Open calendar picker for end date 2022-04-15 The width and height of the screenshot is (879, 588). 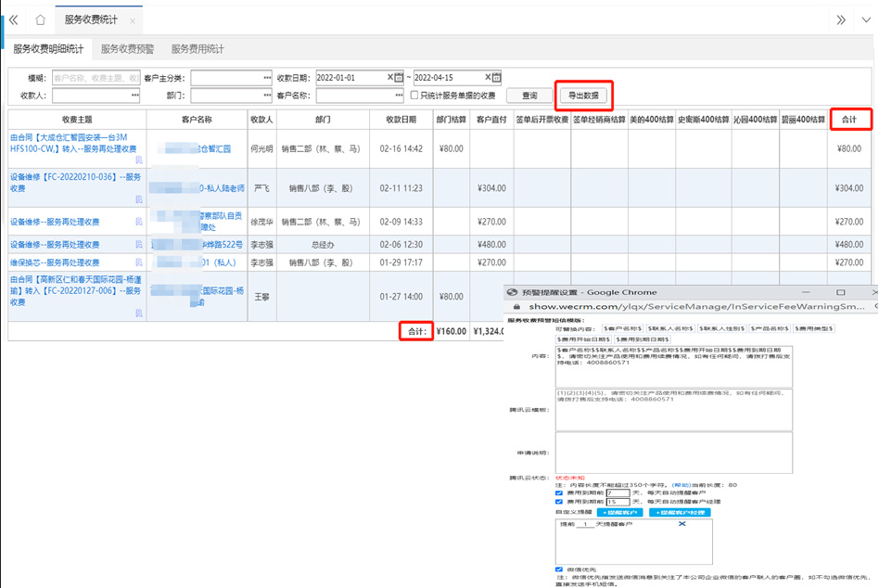click(496, 78)
